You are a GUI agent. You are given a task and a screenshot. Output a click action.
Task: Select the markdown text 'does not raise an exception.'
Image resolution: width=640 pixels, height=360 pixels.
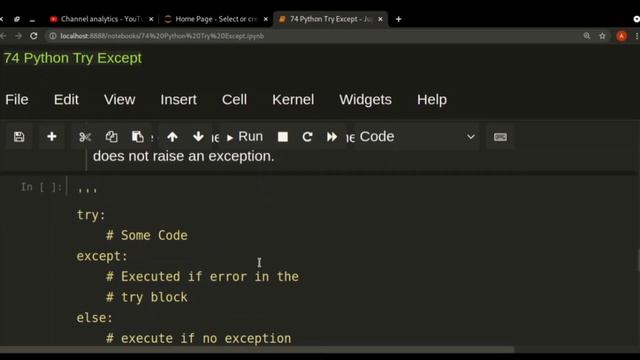(x=184, y=156)
